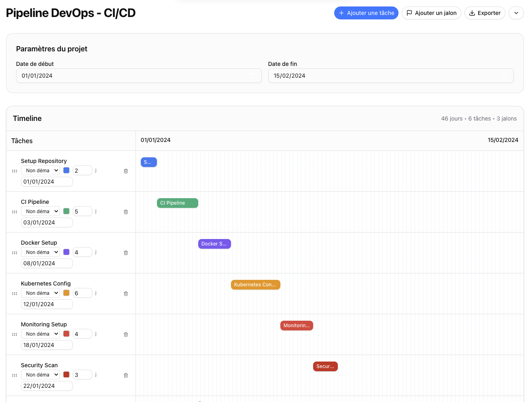Click the download icon inside Exporter button
532x402 pixels.
click(471, 13)
